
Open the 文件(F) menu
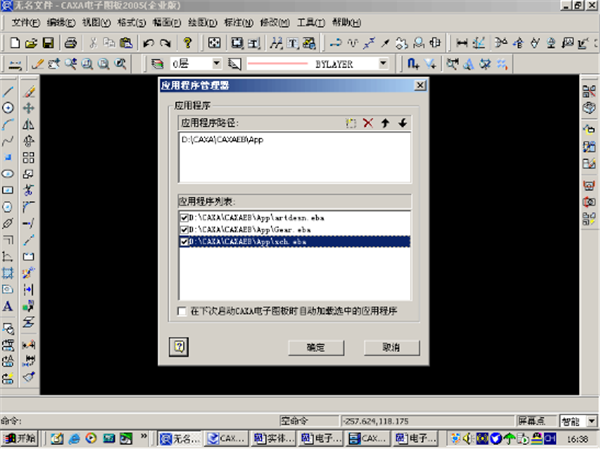click(26, 22)
